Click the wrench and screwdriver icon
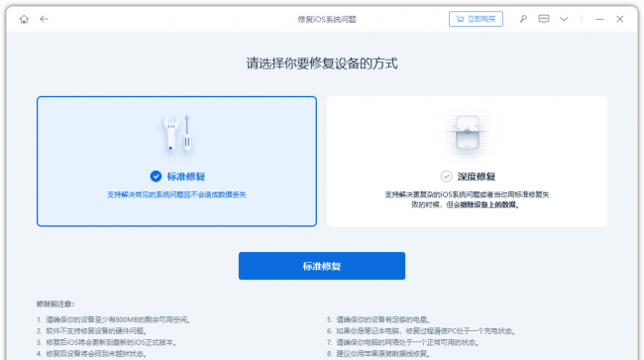The width and height of the screenshot is (644, 360). (177, 134)
